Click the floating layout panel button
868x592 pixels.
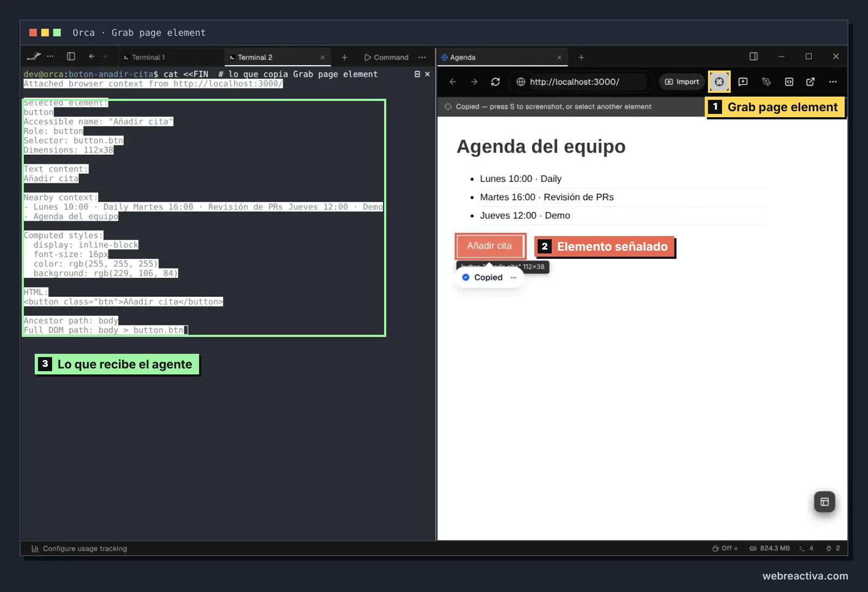pyautogui.click(x=825, y=502)
